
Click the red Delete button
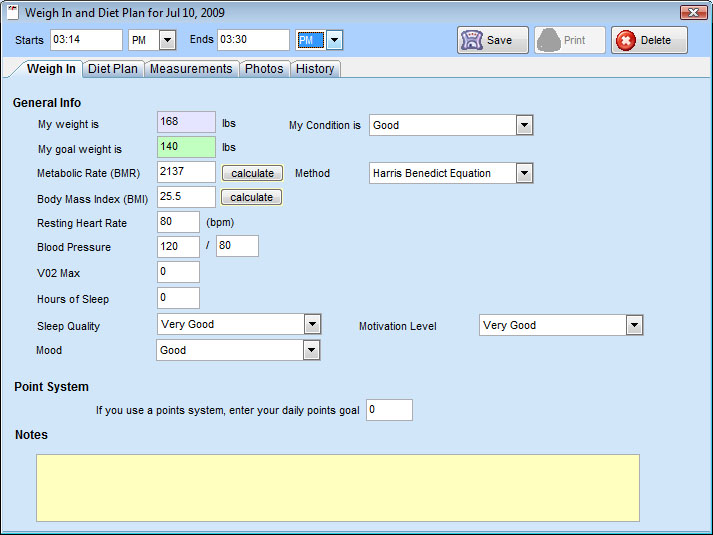pos(649,40)
